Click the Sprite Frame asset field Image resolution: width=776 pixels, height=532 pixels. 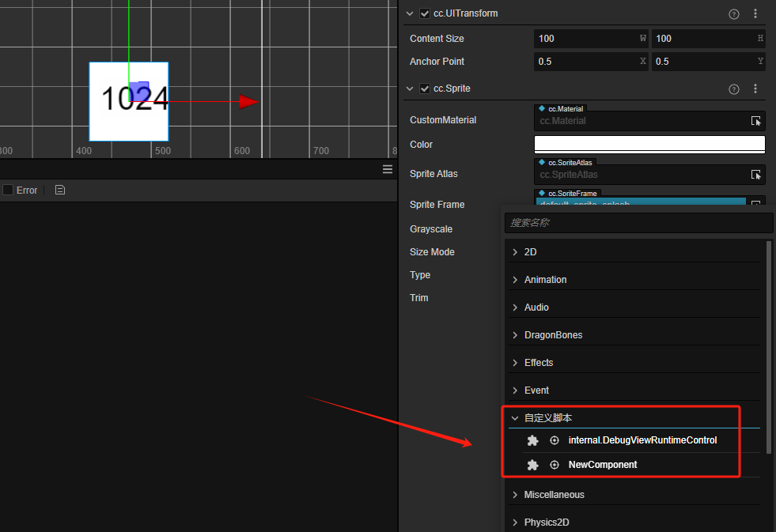click(x=642, y=202)
